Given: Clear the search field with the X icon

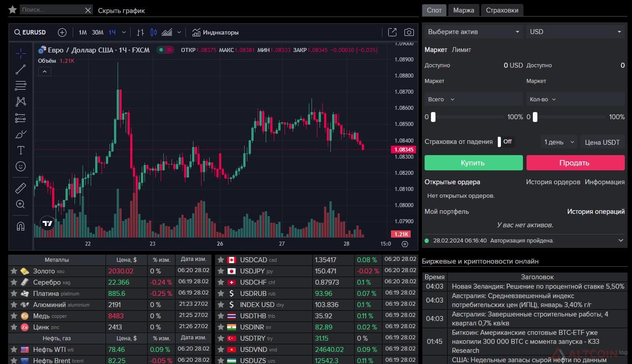Looking at the screenshot, I should point(88,10).
